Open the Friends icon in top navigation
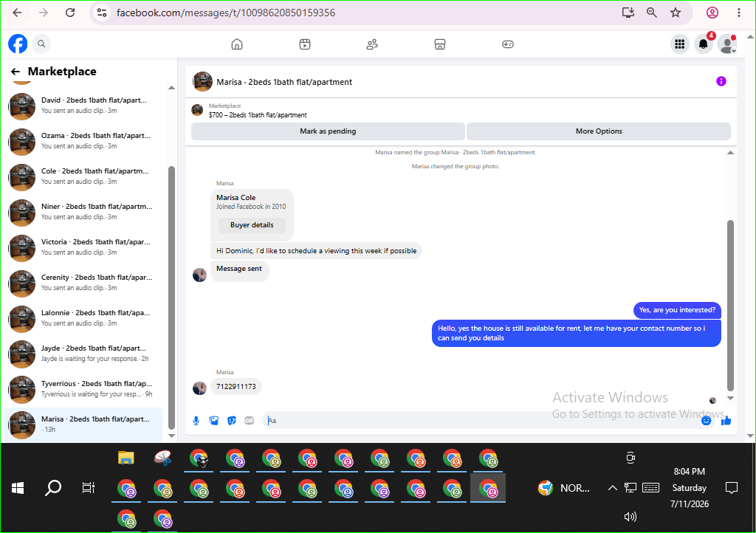The height and width of the screenshot is (533, 756). click(372, 44)
